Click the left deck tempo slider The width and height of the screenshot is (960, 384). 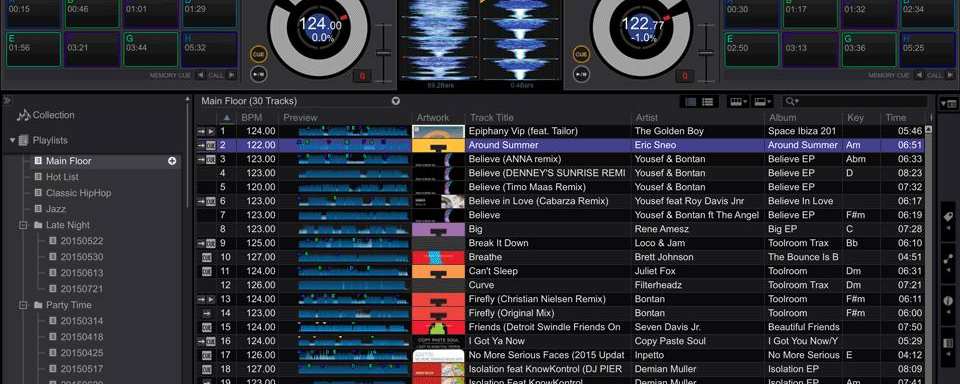383,54
